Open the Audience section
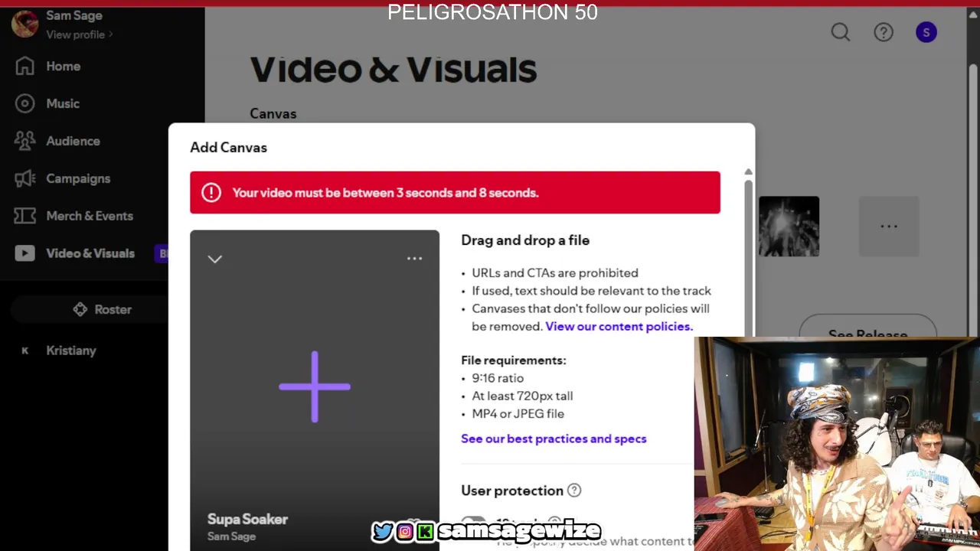 (x=57, y=141)
